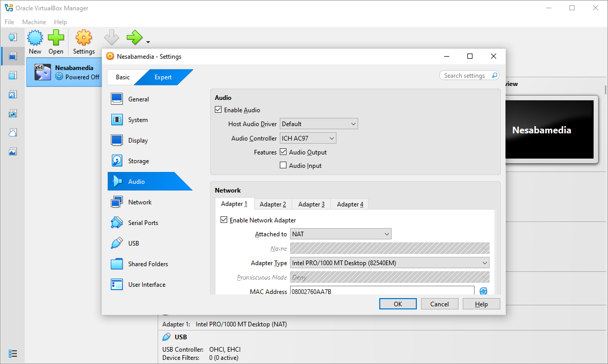The height and width of the screenshot is (364, 608).
Task: Click the New virtual machine icon
Action: pos(35,38)
